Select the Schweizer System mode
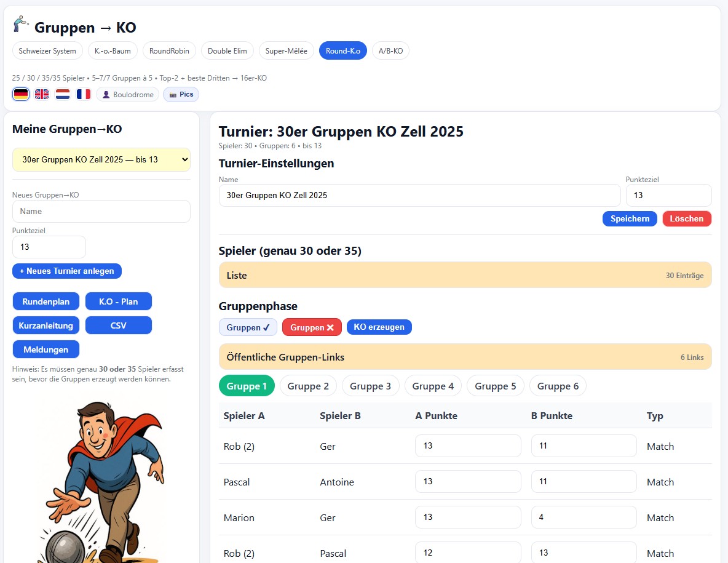The image size is (728, 563). [47, 51]
